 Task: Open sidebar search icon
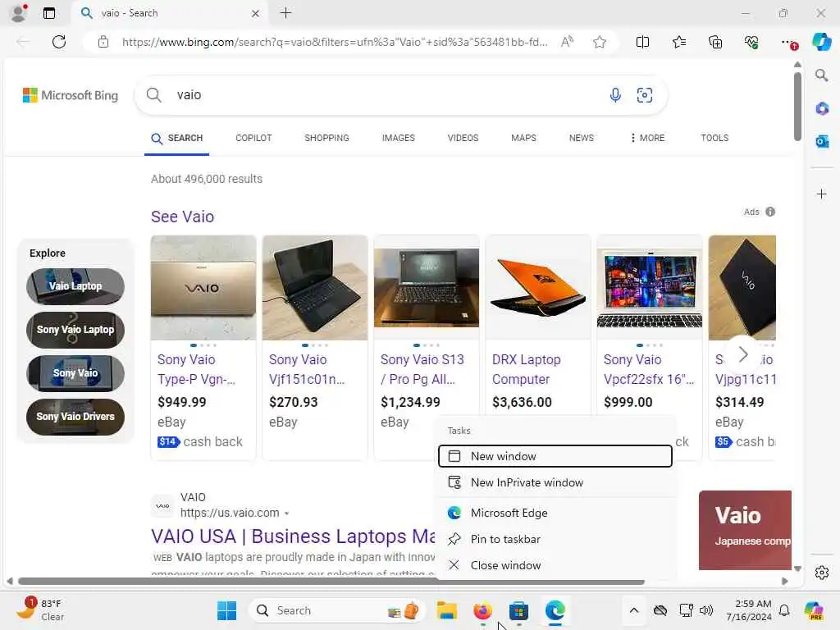coord(821,75)
